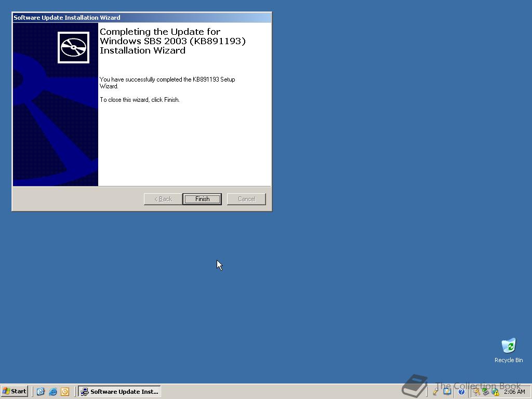
Task: Click the keys icon in the system tray
Action: tap(477, 392)
